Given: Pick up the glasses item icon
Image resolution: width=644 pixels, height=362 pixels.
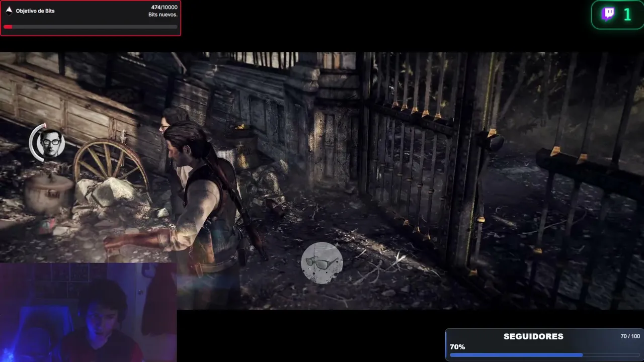Looking at the screenshot, I should point(322,262).
